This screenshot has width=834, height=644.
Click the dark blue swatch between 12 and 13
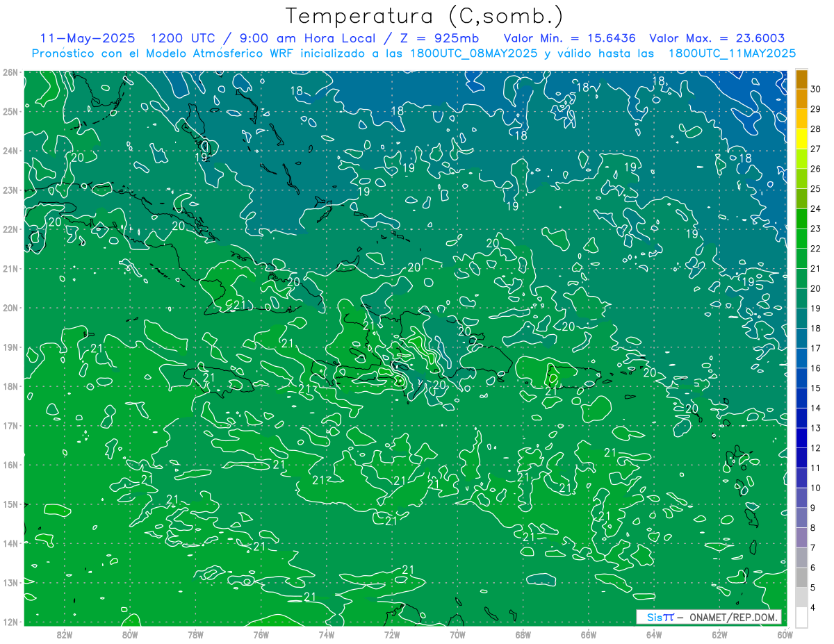click(801, 438)
